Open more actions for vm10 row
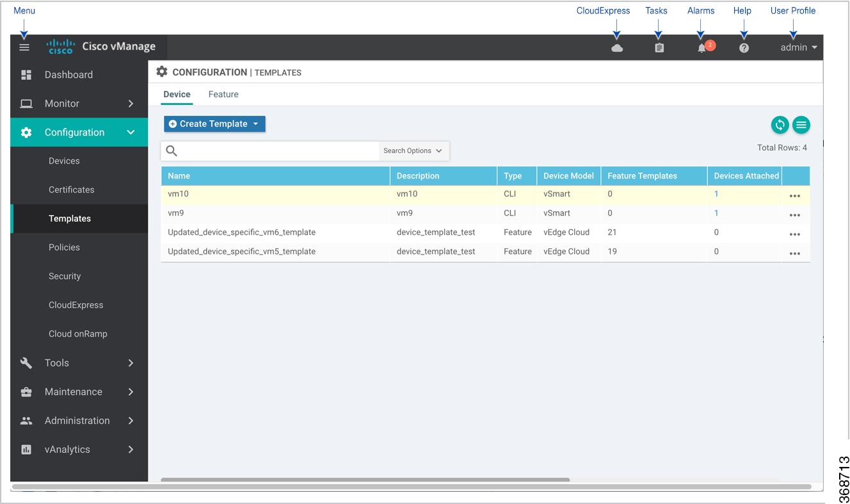Screen dimensions: 850x504 pos(795,196)
